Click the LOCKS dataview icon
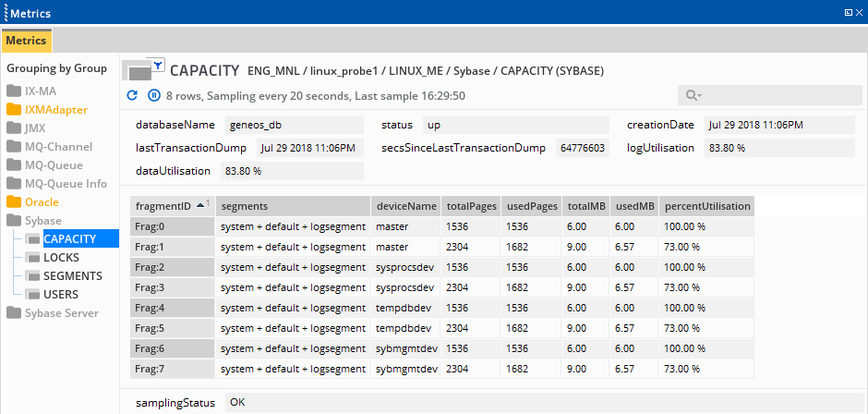 32,258
